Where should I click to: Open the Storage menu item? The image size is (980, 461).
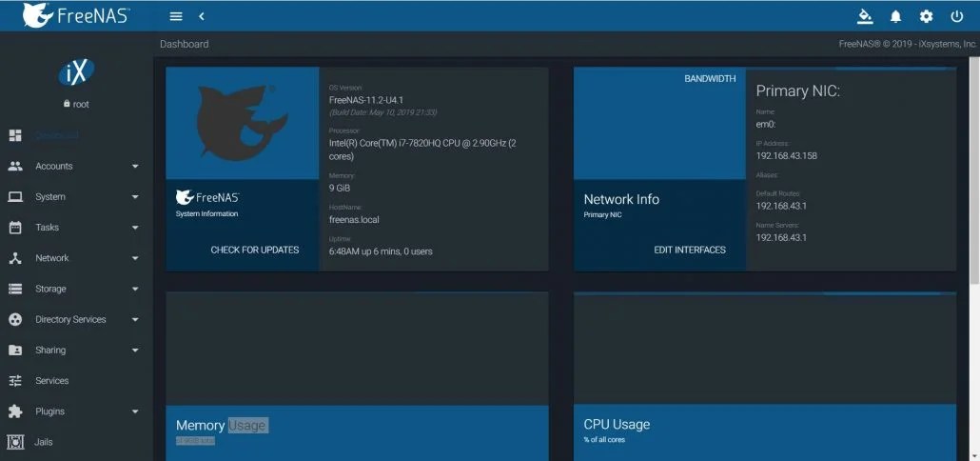pos(76,289)
